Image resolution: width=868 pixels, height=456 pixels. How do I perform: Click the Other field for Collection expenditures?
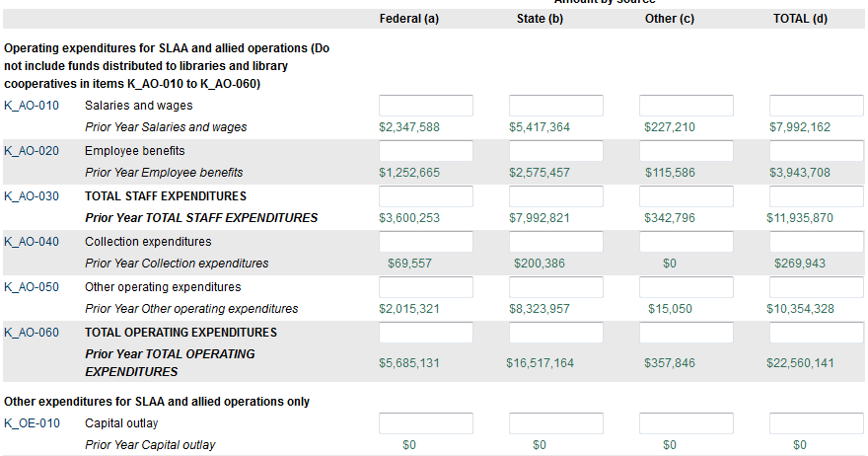click(687, 242)
